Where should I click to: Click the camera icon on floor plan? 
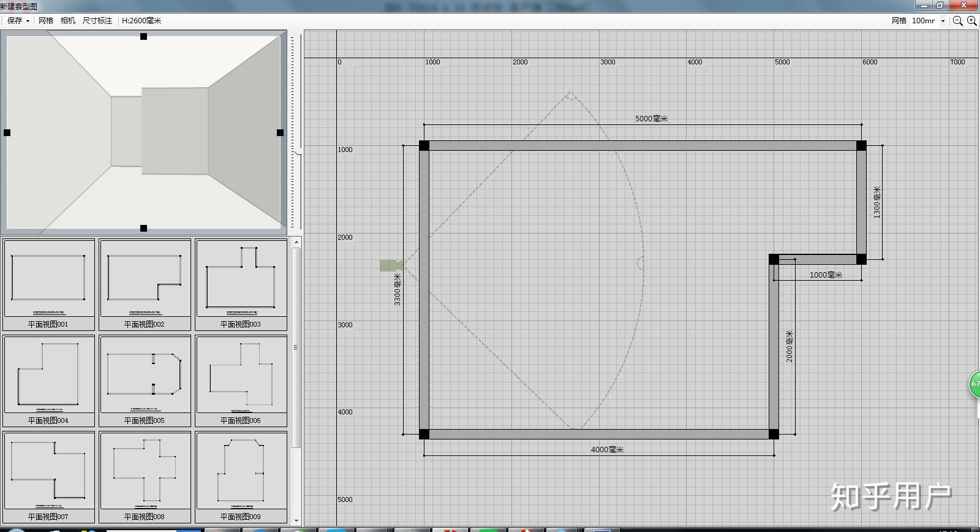[x=390, y=265]
